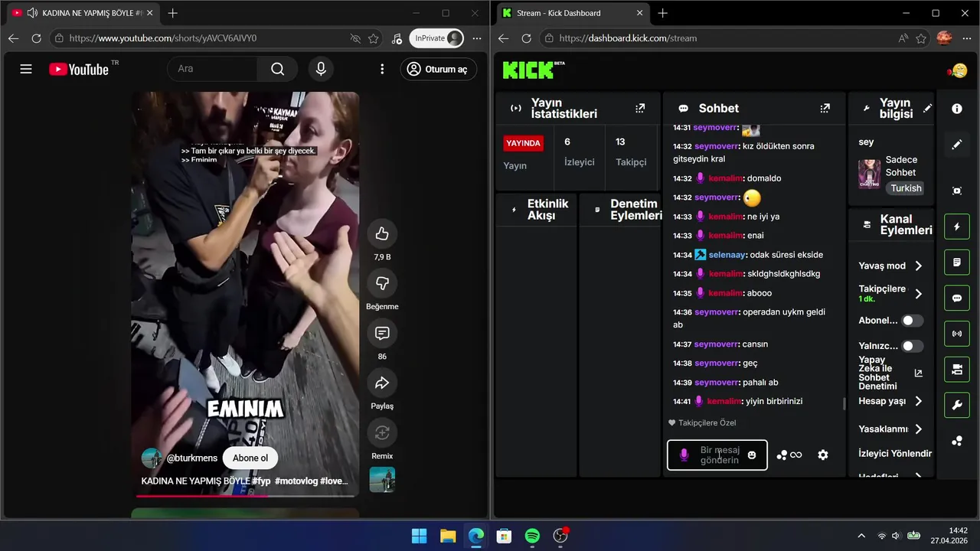Image resolution: width=980 pixels, height=551 pixels.
Task: Open the İzleyici Yönlendir option
Action: point(895,454)
